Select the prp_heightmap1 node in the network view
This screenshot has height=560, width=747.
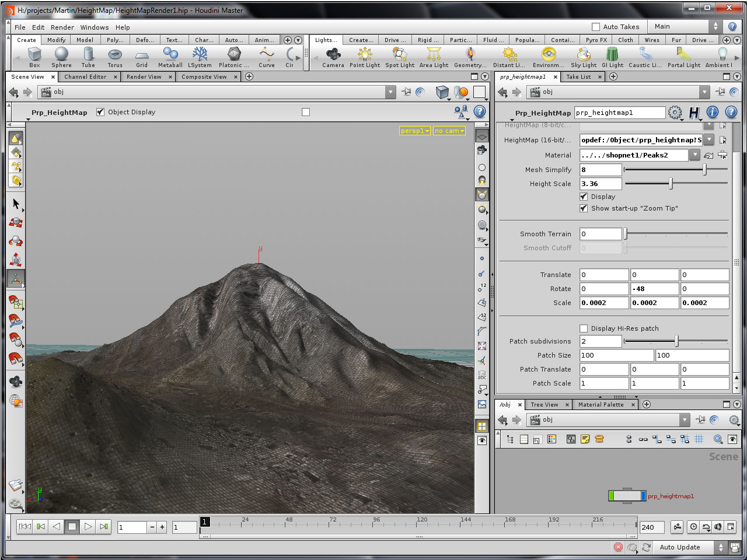626,495
